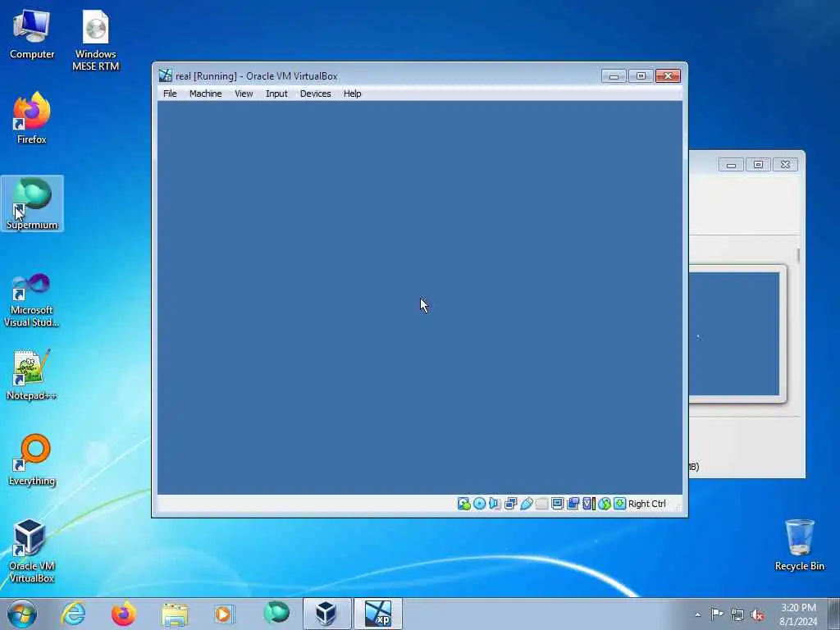Switch to the running XP VM taskbar button
Screen dimensions: 840x630
click(377, 614)
